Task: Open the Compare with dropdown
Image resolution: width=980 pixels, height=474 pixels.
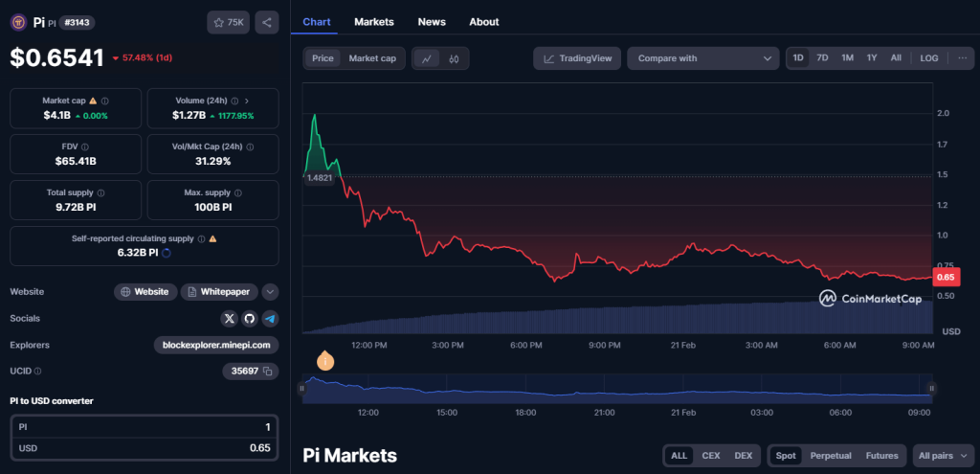Action: pyautogui.click(x=703, y=58)
